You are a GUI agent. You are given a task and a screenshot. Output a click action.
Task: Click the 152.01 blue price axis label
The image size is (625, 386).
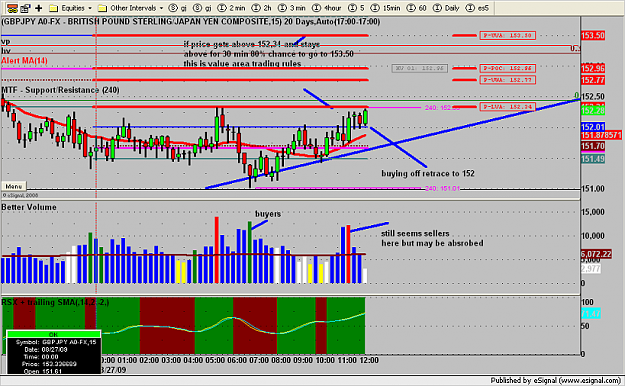[593, 127]
